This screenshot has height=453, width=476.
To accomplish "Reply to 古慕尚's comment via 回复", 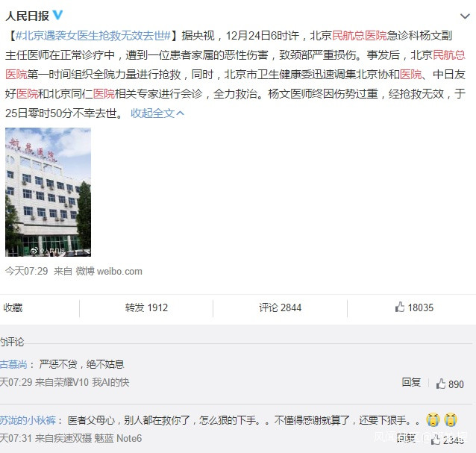I will 411,382.
